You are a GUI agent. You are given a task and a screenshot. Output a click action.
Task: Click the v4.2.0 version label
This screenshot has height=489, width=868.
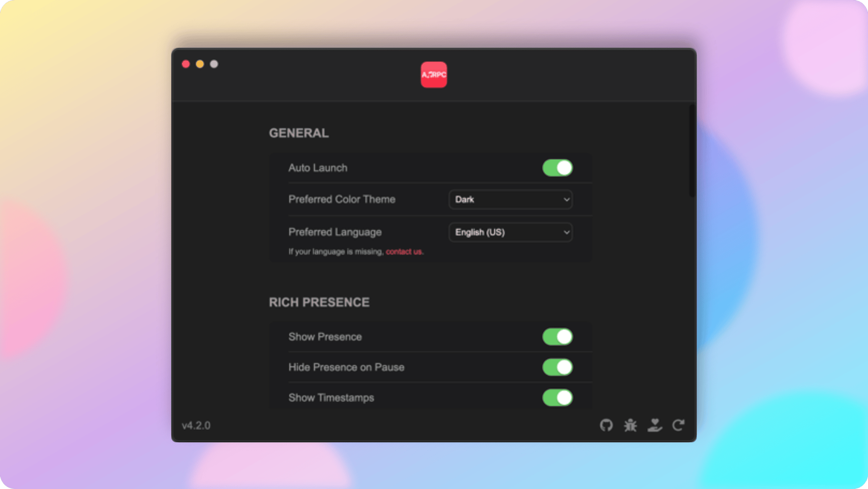pos(196,426)
